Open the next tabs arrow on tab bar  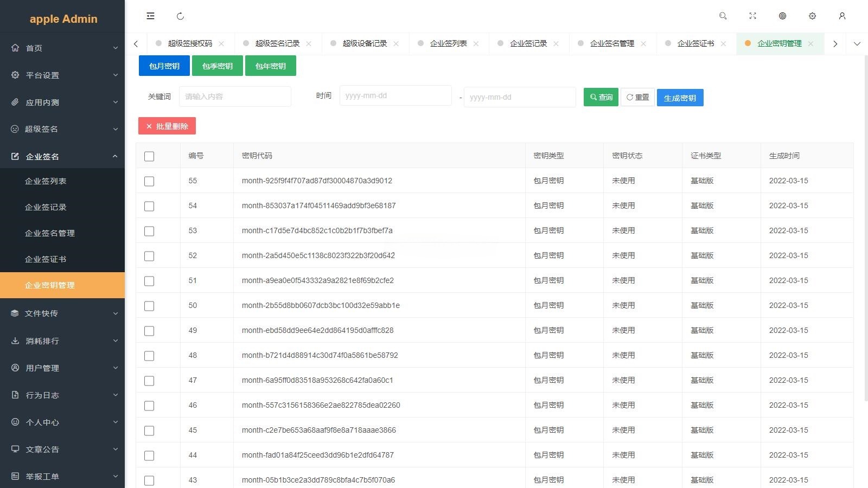tap(835, 43)
